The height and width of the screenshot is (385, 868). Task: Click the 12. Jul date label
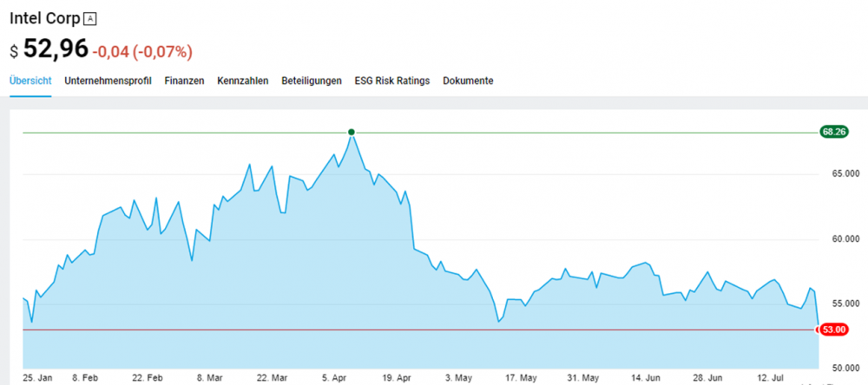tap(771, 379)
